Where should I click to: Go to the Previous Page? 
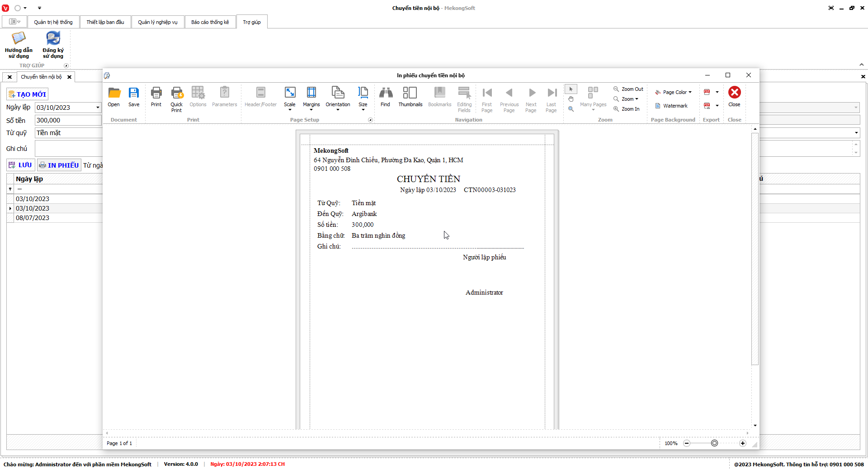click(x=509, y=99)
